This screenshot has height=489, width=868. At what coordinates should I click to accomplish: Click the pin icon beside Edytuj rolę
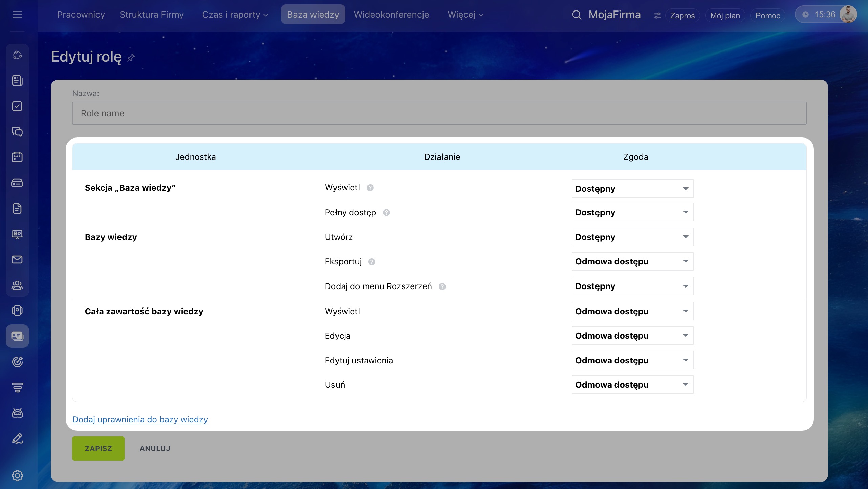(x=131, y=58)
